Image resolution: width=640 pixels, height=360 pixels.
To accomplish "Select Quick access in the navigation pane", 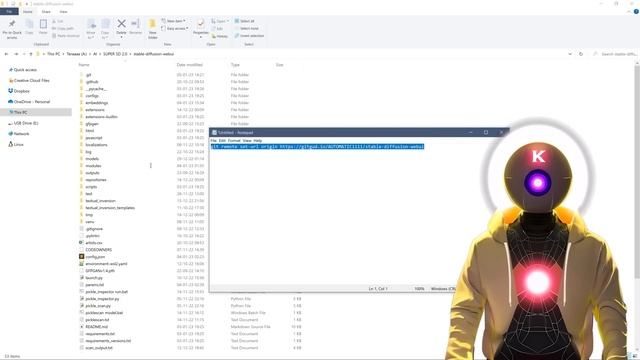I will click(25, 70).
